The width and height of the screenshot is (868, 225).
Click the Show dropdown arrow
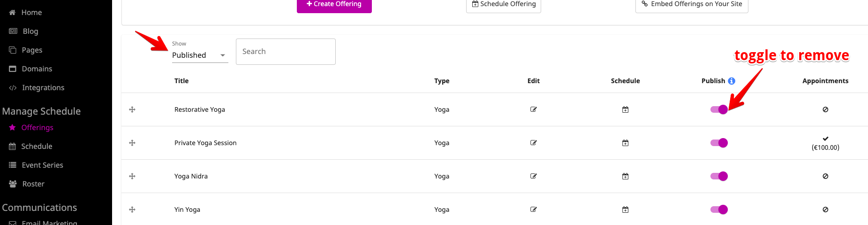[223, 55]
